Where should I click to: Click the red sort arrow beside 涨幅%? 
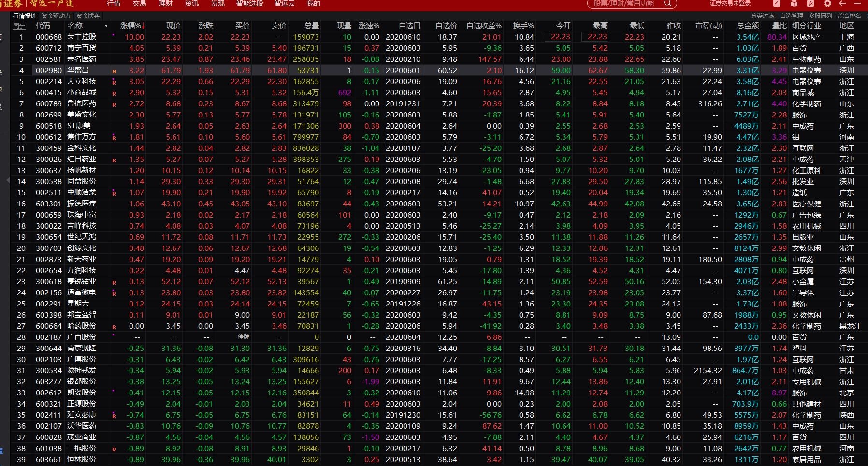[143, 26]
